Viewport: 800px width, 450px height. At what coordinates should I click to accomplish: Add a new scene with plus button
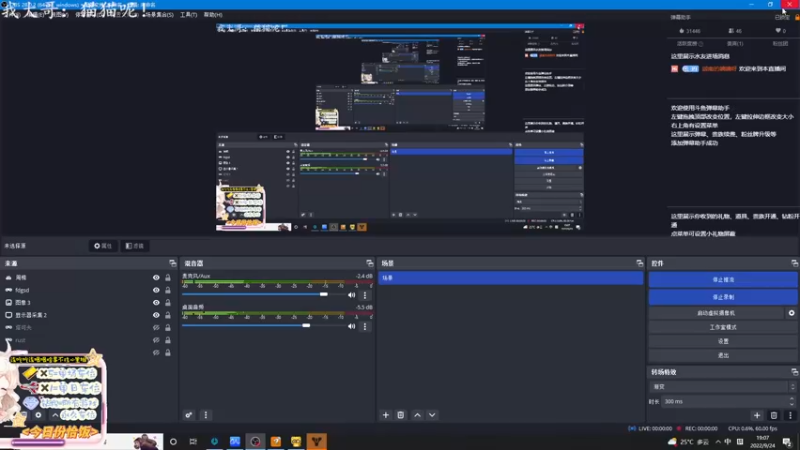386,415
